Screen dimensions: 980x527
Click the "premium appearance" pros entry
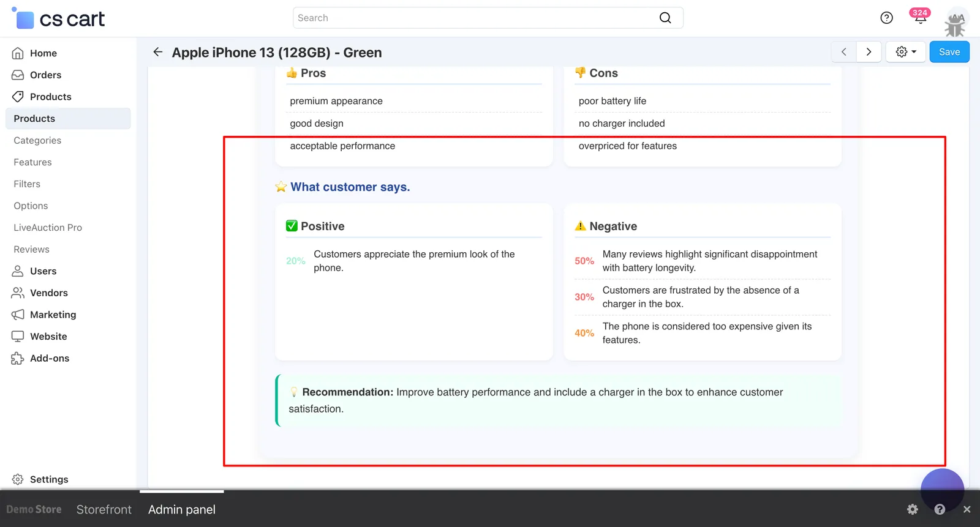click(x=336, y=101)
